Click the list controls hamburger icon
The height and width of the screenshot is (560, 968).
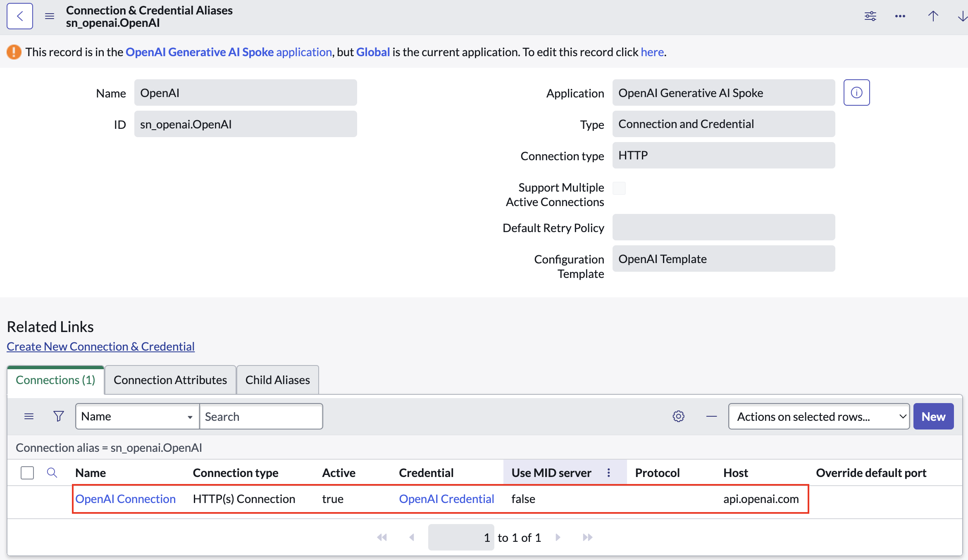[29, 416]
